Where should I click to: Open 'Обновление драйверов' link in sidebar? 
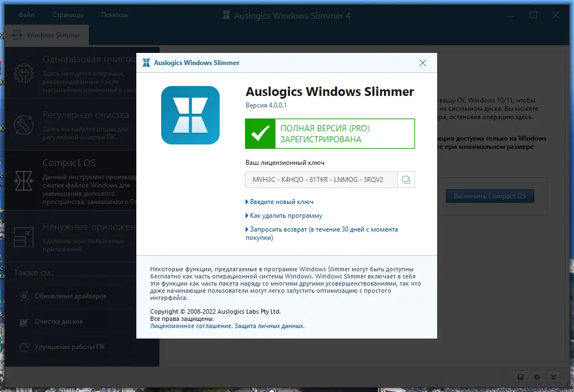pos(71,296)
